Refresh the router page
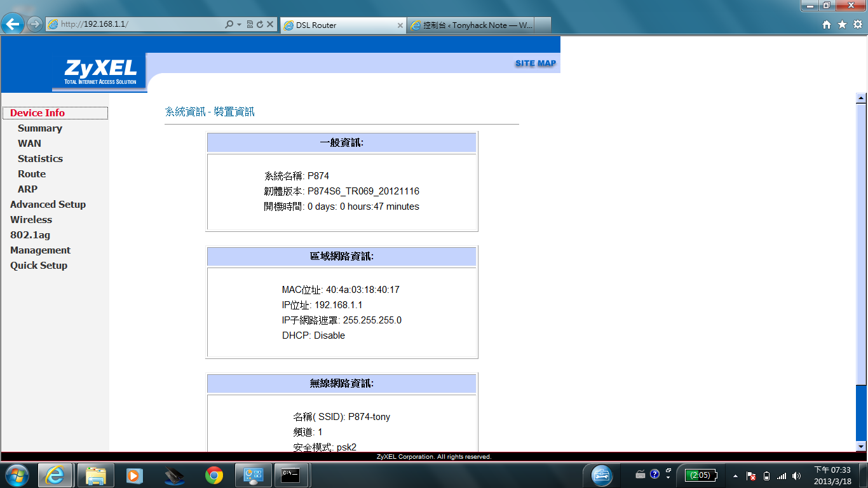The width and height of the screenshot is (868, 488). (259, 24)
